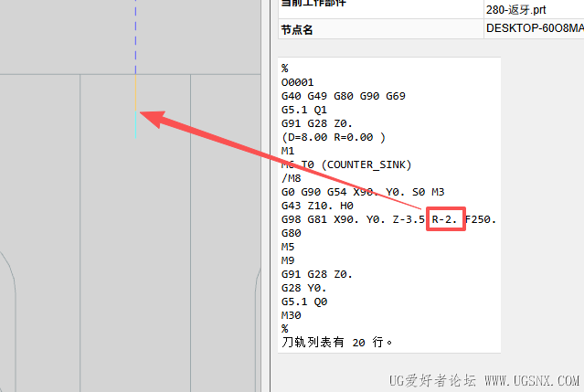Image resolution: width=584 pixels, height=392 pixels.
Task: Click the 'G40 G49 G80 G90 G69' line
Action: [x=344, y=96]
